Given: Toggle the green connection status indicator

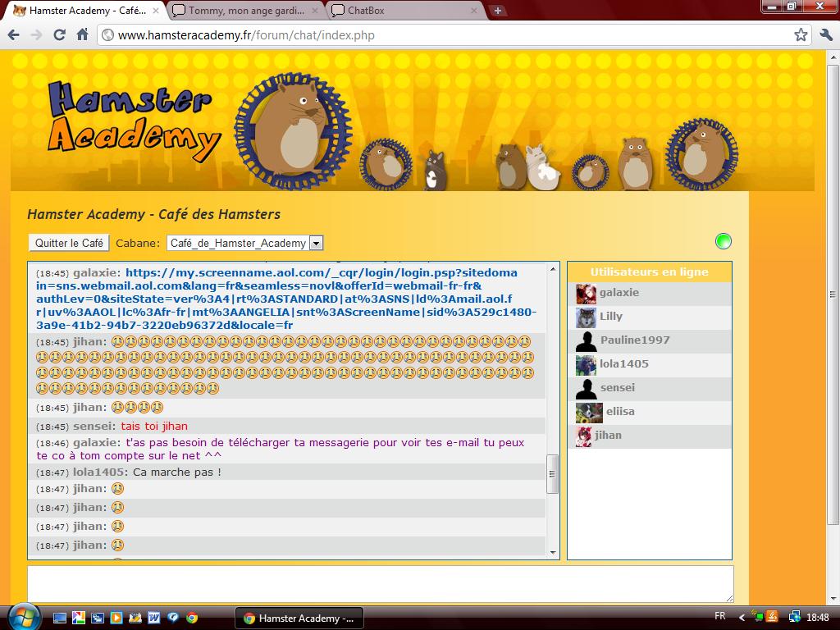Looking at the screenshot, I should [723, 241].
